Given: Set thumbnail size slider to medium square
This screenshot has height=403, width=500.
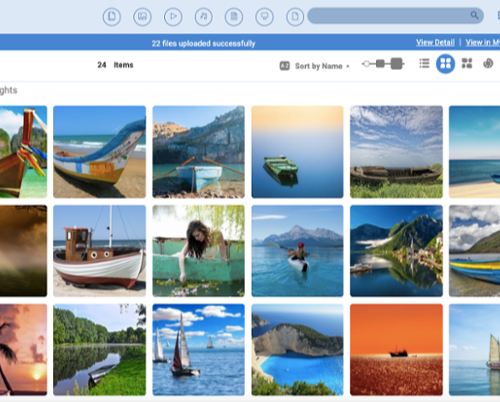Looking at the screenshot, I should [380, 63].
